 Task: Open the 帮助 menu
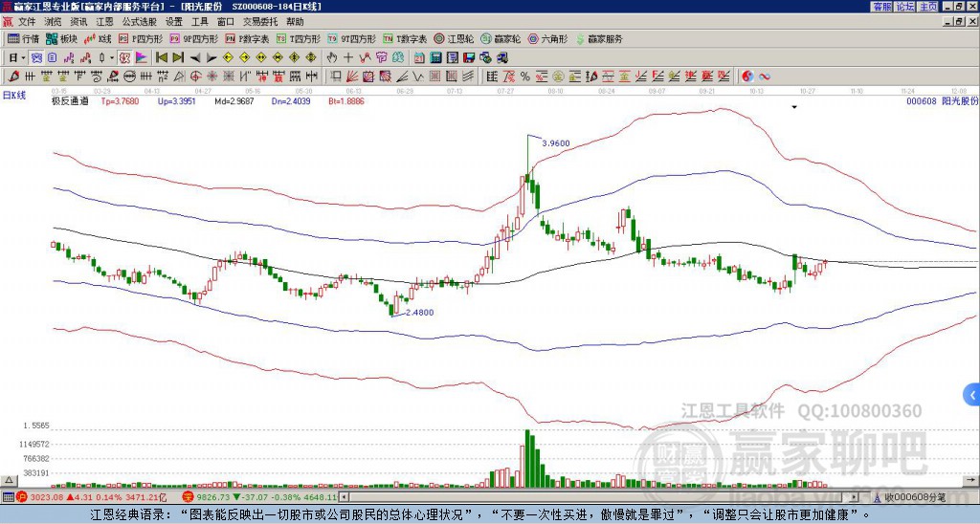click(295, 22)
